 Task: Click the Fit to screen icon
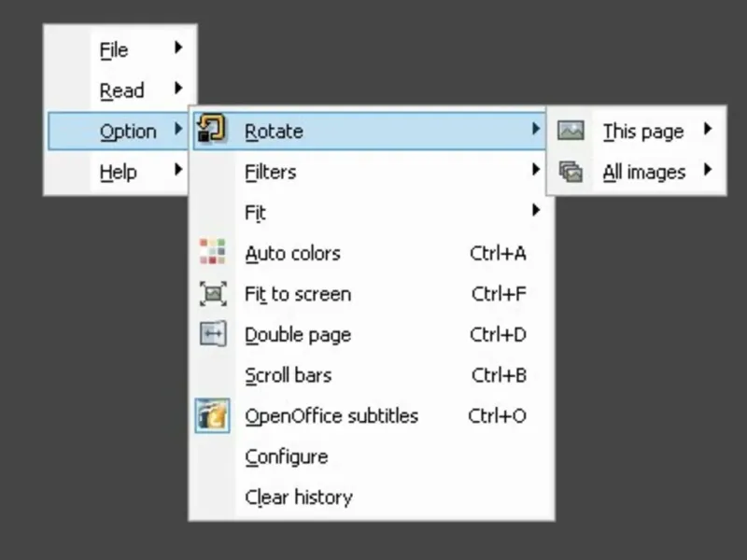[x=213, y=294]
